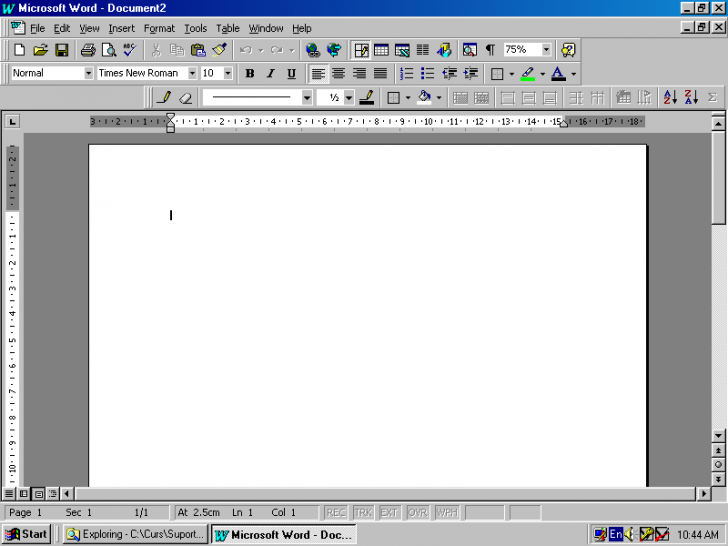
Task: Create a new blank document
Action: 20,50
